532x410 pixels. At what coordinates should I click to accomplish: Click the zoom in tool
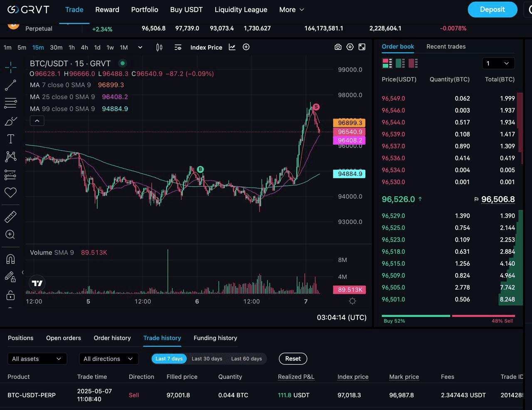(10, 235)
